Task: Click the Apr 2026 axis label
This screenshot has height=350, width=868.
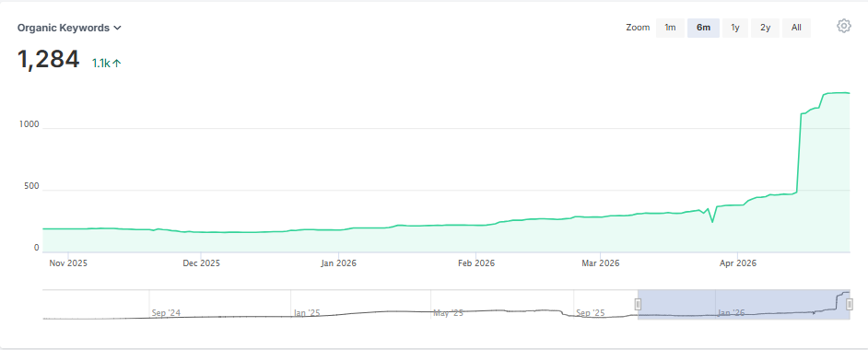Action: (x=737, y=263)
